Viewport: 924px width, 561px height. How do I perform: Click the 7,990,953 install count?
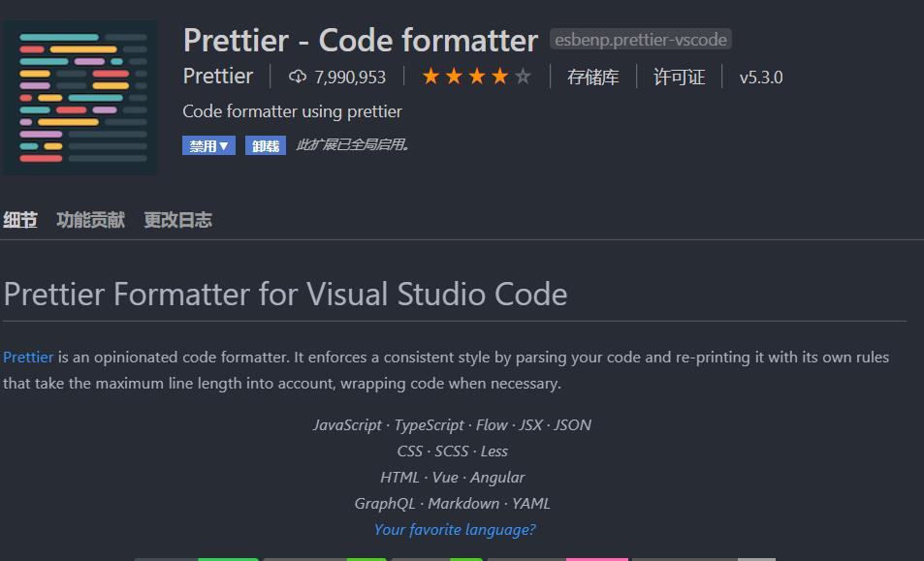350,78
